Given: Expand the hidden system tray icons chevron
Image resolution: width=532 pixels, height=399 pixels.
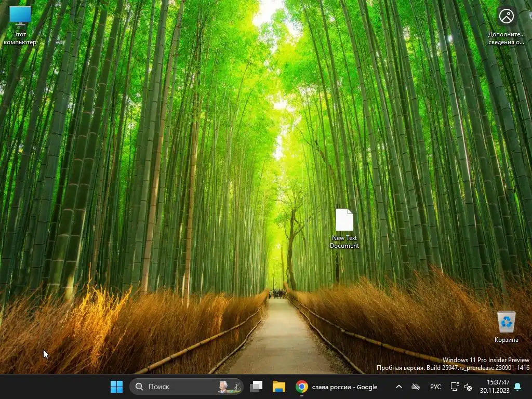Looking at the screenshot, I should 399,387.
